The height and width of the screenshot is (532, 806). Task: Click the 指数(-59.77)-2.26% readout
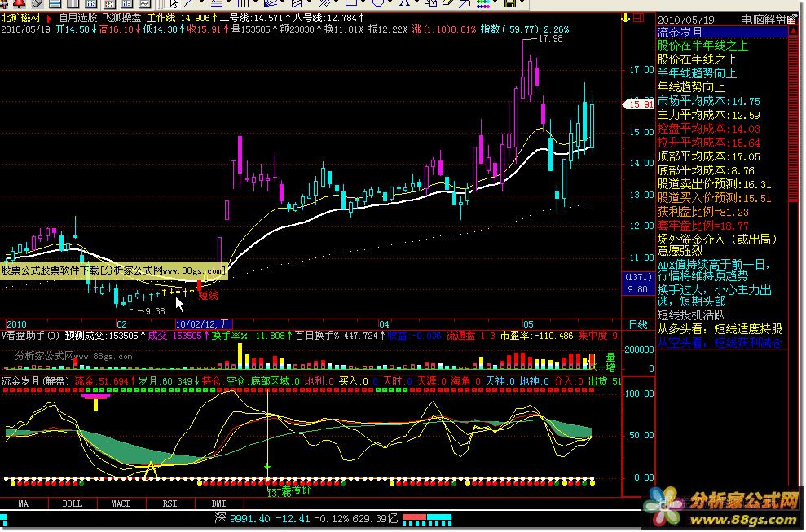point(524,29)
